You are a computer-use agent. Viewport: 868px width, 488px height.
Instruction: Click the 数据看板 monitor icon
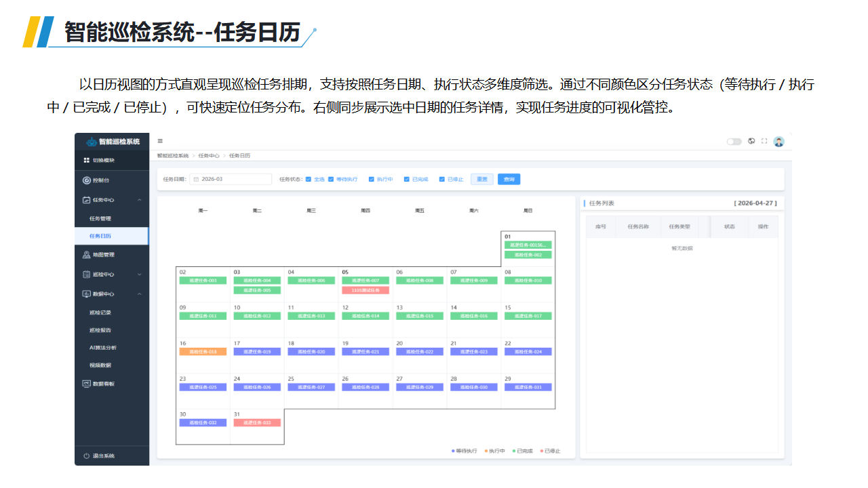[86, 384]
